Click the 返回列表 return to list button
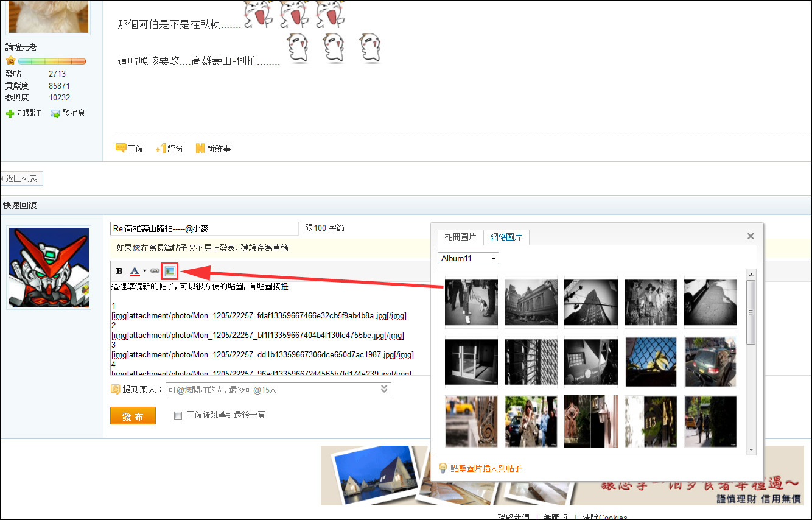Viewport: 812px width, 520px height. click(x=21, y=178)
